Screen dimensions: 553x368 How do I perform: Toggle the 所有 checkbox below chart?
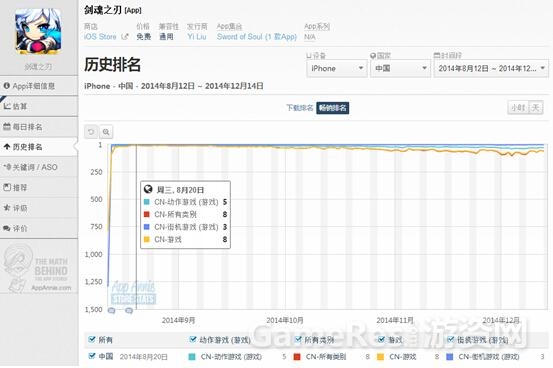(x=92, y=339)
